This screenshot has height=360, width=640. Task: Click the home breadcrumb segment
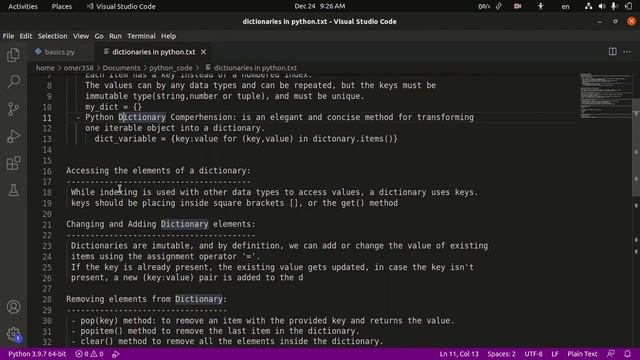pos(45,68)
